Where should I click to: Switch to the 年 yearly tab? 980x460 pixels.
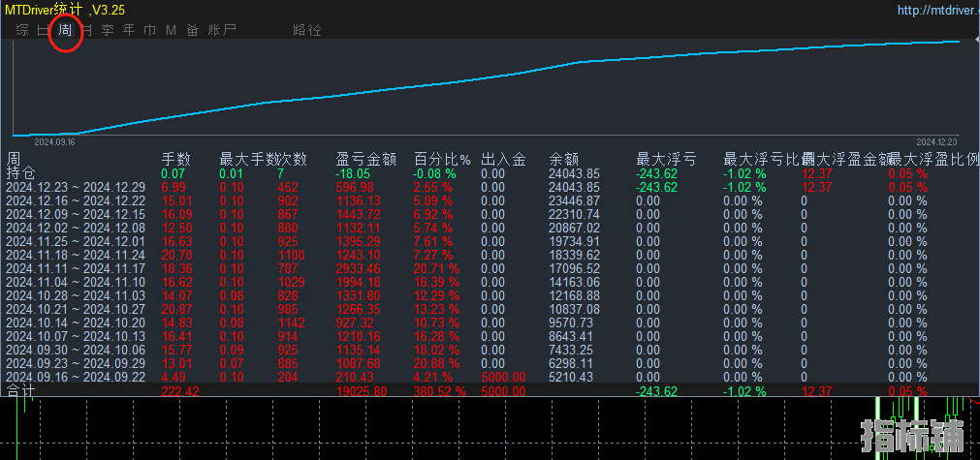tap(129, 30)
